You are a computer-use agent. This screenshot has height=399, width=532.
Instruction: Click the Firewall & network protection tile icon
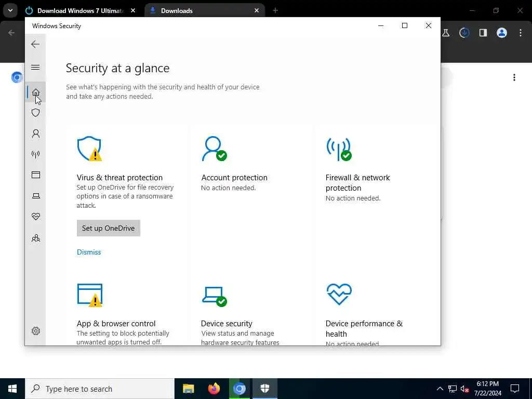point(339,149)
